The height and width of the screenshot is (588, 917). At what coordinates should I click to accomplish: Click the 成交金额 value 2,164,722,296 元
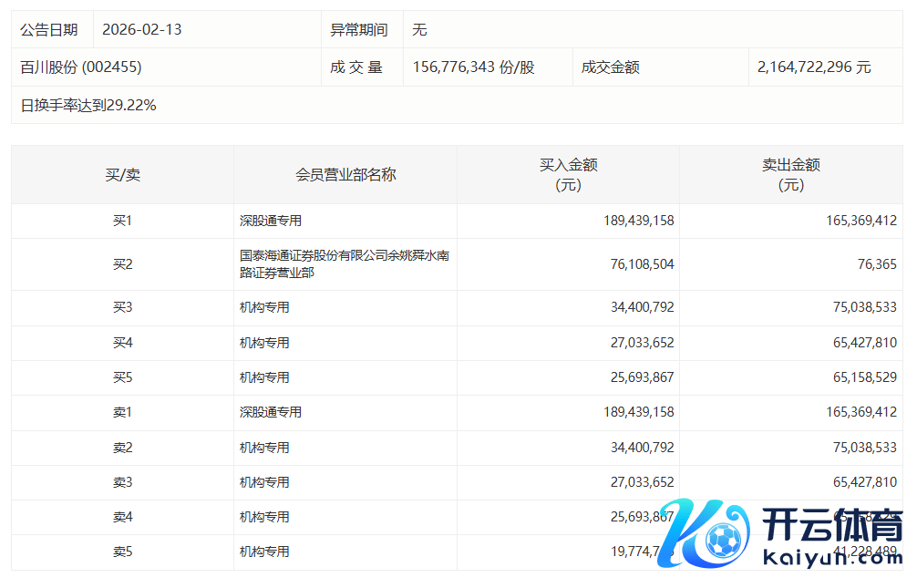(x=814, y=67)
